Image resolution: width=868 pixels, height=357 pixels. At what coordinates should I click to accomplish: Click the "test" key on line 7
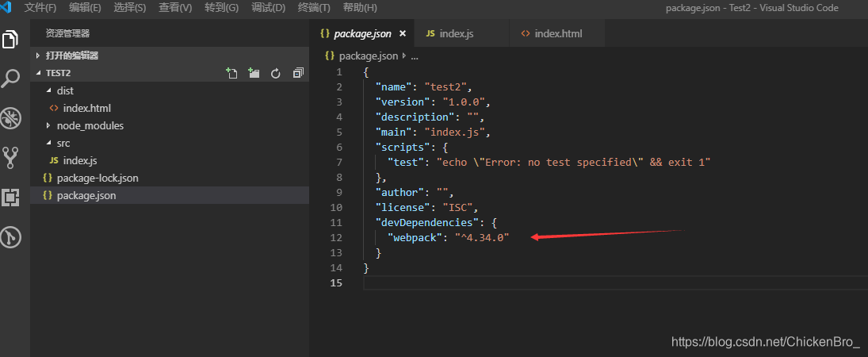[x=406, y=162]
